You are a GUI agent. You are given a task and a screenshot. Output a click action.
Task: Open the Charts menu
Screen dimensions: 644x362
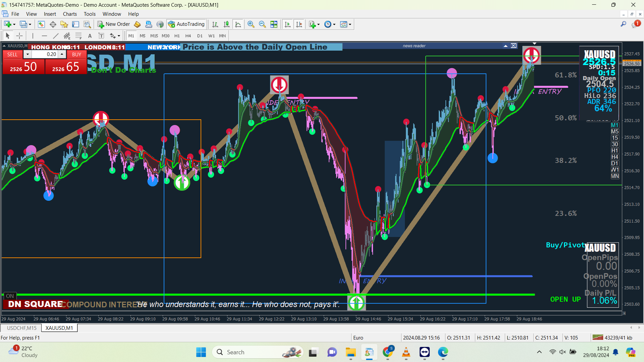pyautogui.click(x=69, y=14)
